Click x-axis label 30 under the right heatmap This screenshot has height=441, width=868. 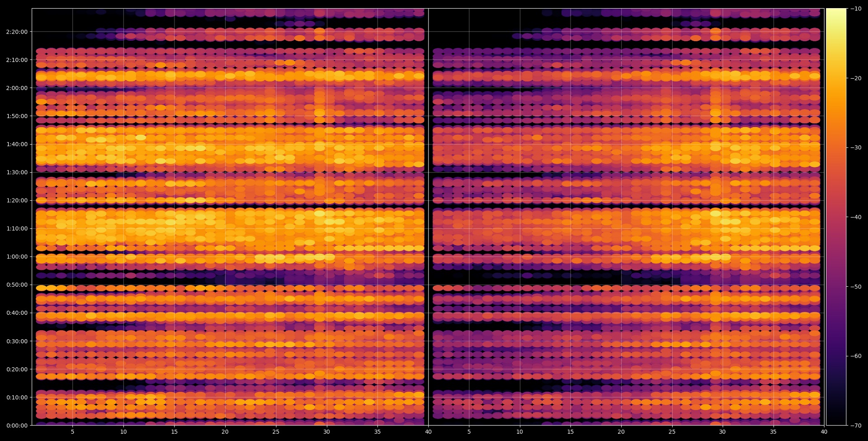point(722,432)
